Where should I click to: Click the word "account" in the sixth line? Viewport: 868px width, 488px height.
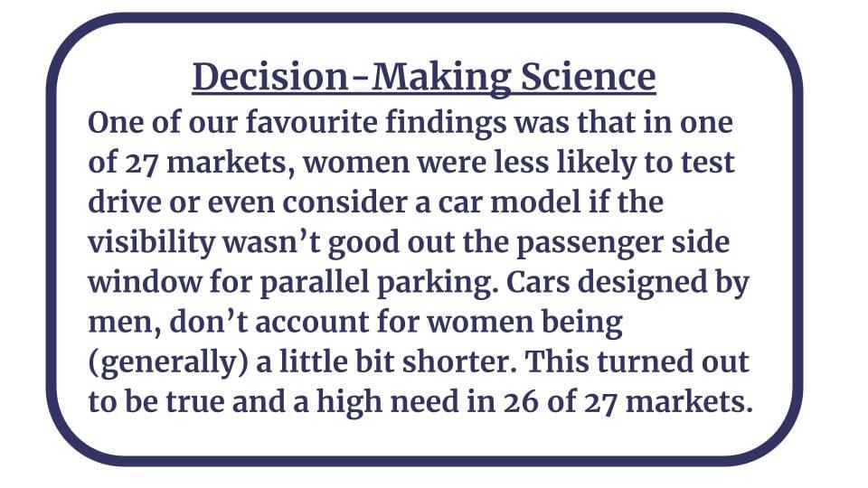[312, 324]
